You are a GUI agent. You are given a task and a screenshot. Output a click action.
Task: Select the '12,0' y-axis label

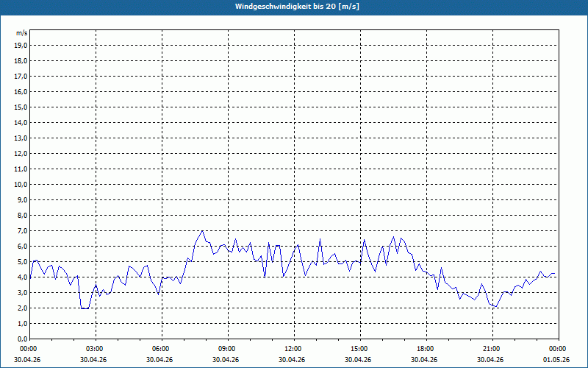[21, 154]
